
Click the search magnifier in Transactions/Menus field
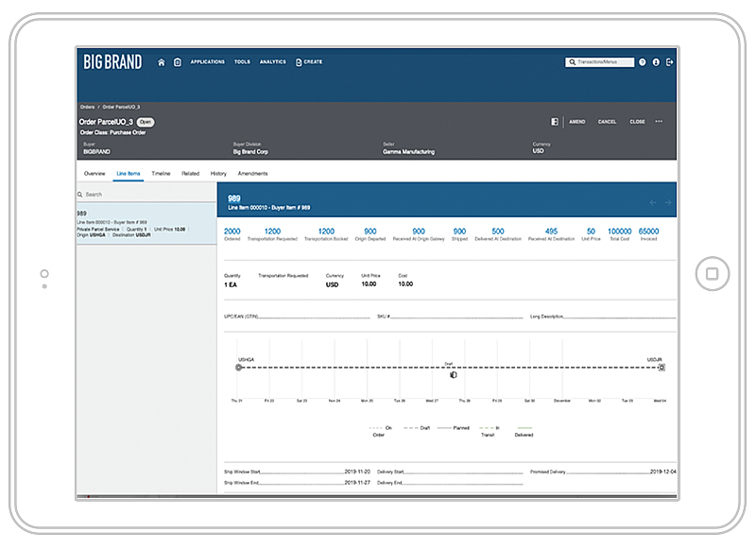coord(572,61)
